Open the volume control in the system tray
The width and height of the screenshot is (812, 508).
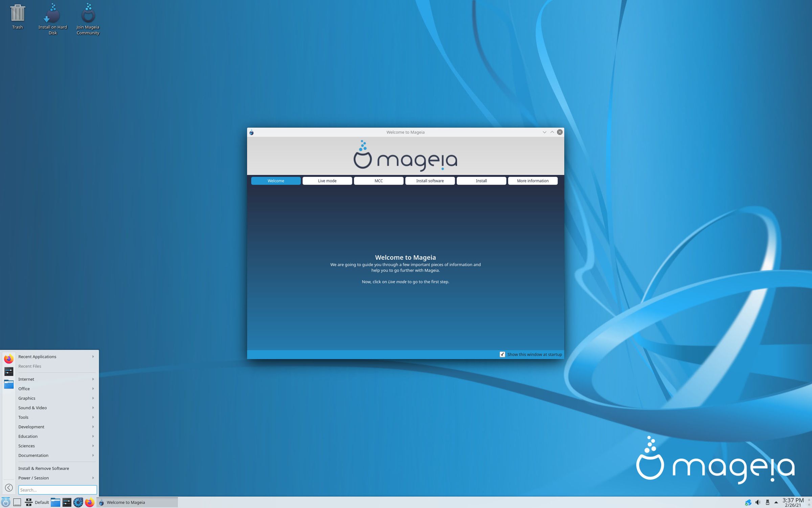point(758,503)
